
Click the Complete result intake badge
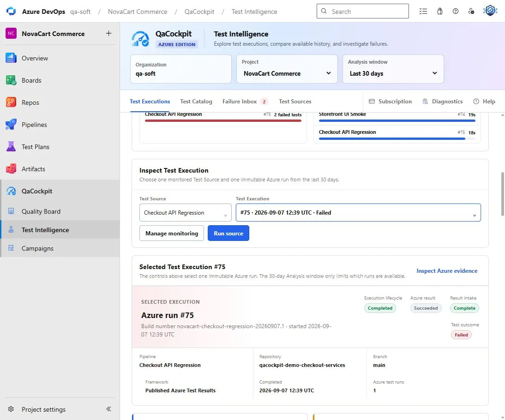pyautogui.click(x=464, y=308)
